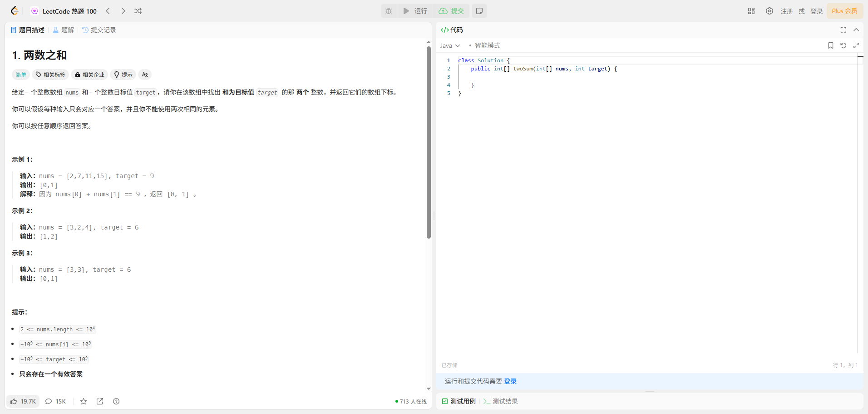
Task: Open the Java language dropdown
Action: pyautogui.click(x=450, y=45)
